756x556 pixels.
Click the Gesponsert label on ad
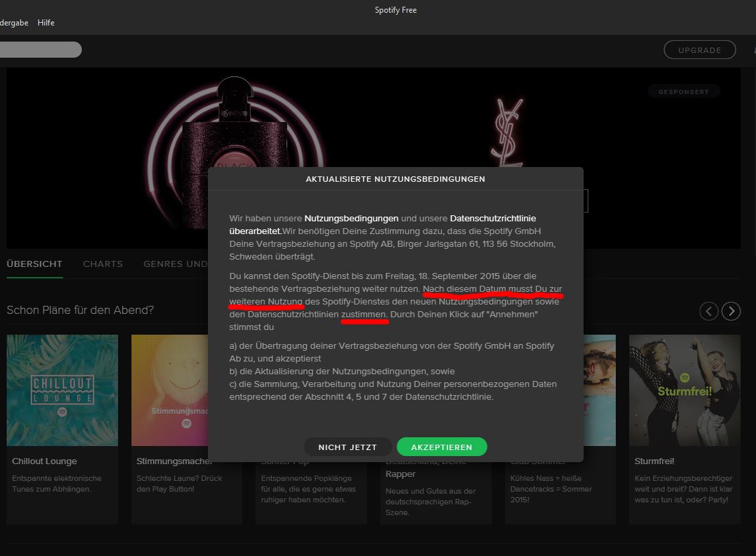684,92
